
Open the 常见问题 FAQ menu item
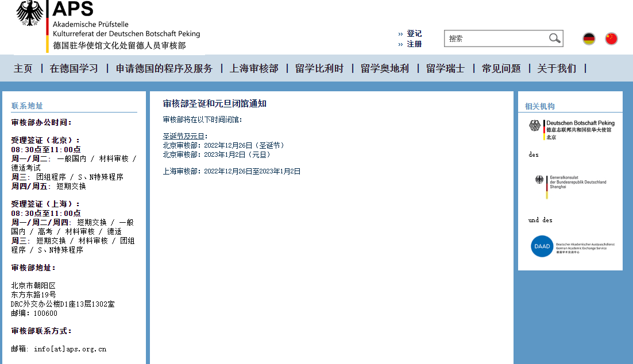[501, 68]
